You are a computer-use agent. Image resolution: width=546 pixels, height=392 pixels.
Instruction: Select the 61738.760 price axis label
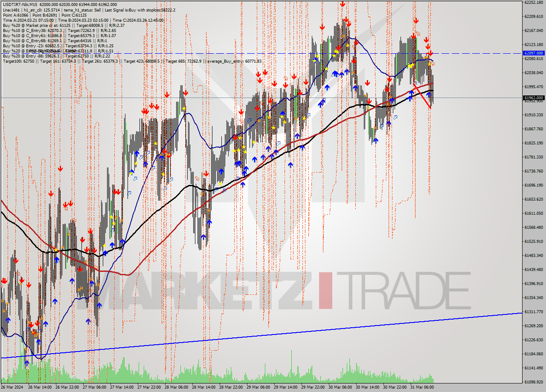[x=534, y=171]
